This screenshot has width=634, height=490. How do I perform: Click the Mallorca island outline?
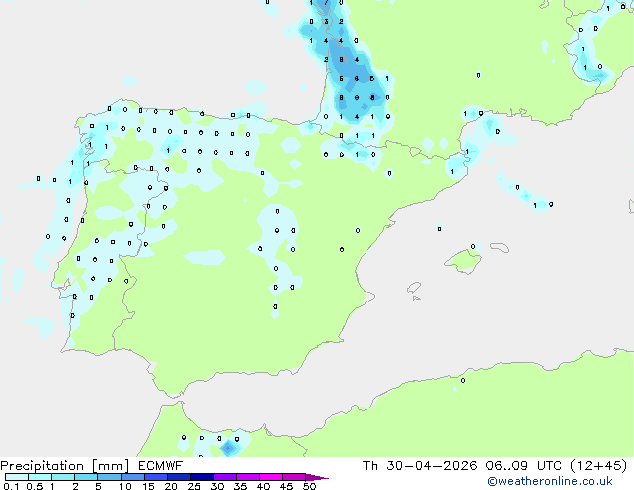pos(463,262)
